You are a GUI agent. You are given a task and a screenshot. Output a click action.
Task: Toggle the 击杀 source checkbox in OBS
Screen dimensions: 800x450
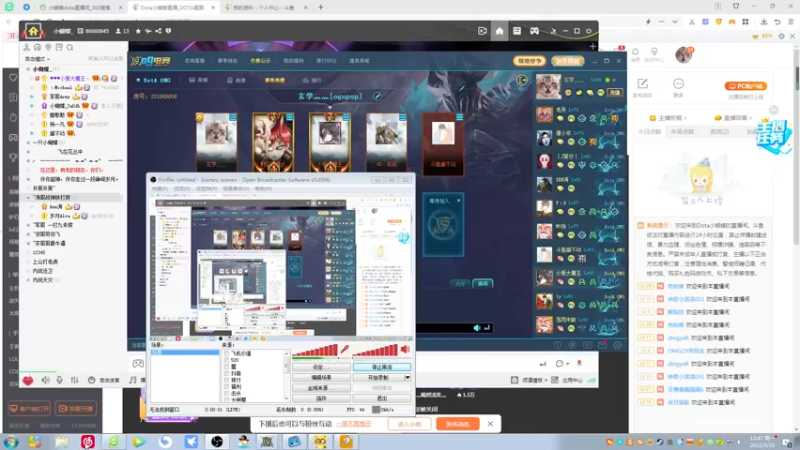click(x=227, y=393)
